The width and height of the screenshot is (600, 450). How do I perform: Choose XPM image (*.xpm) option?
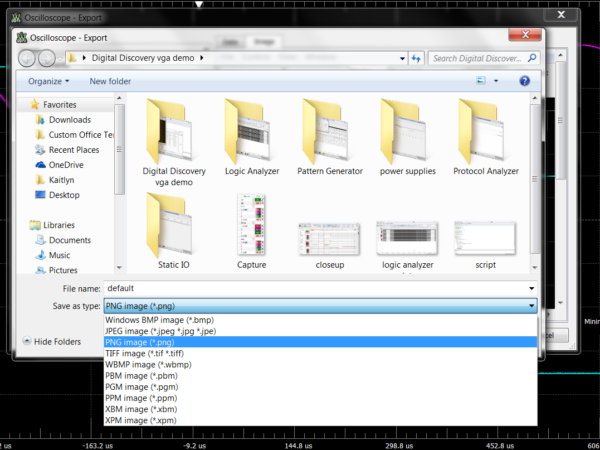(321, 420)
